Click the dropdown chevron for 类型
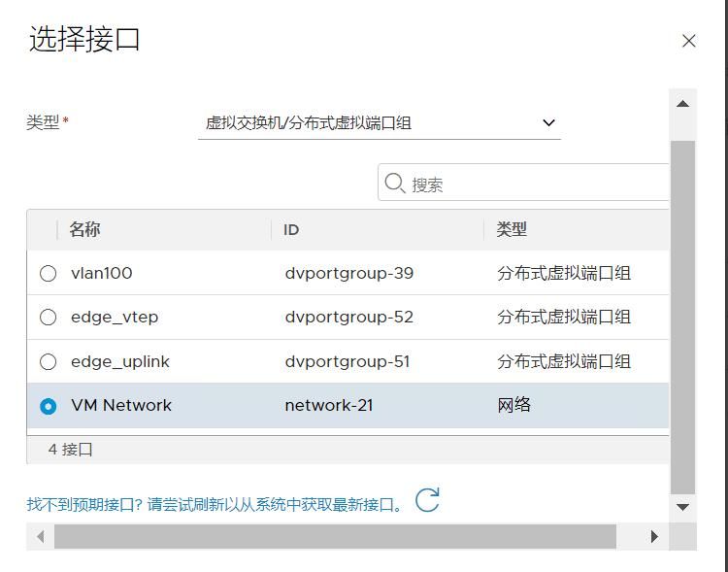This screenshot has height=572, width=728. click(548, 123)
